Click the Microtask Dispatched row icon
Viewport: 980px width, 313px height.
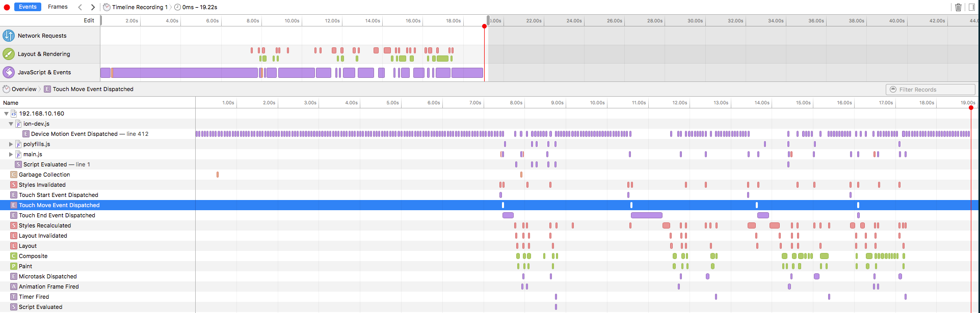tap(14, 276)
